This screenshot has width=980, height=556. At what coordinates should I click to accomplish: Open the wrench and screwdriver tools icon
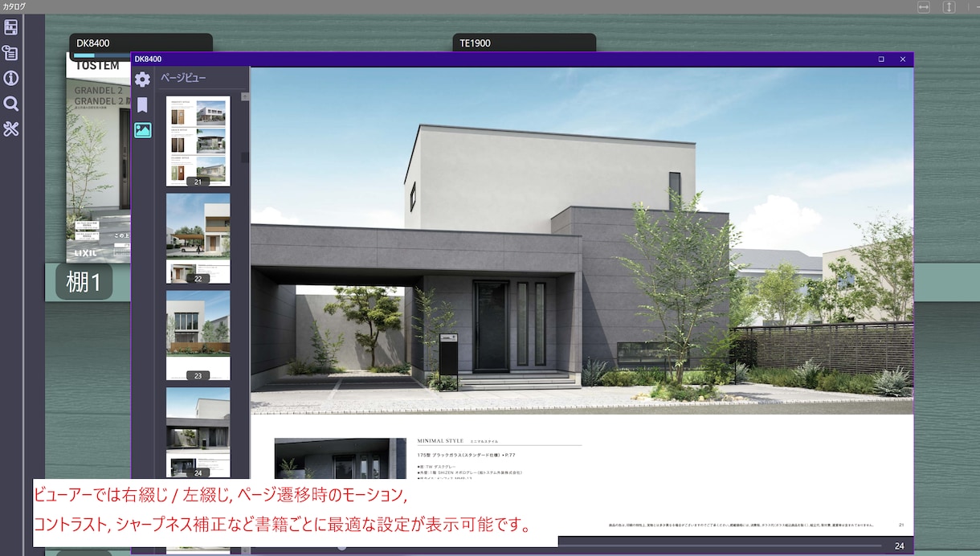[10, 129]
